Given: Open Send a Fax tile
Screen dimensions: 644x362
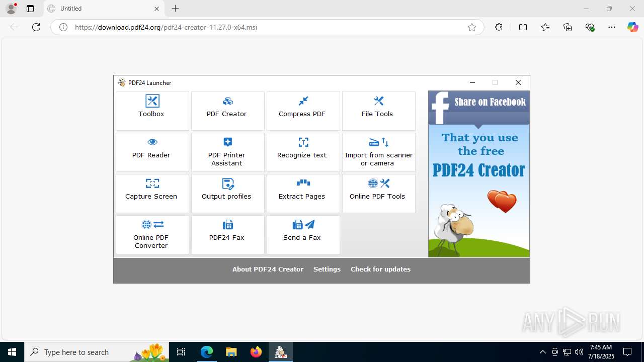Looking at the screenshot, I should click(x=303, y=235).
